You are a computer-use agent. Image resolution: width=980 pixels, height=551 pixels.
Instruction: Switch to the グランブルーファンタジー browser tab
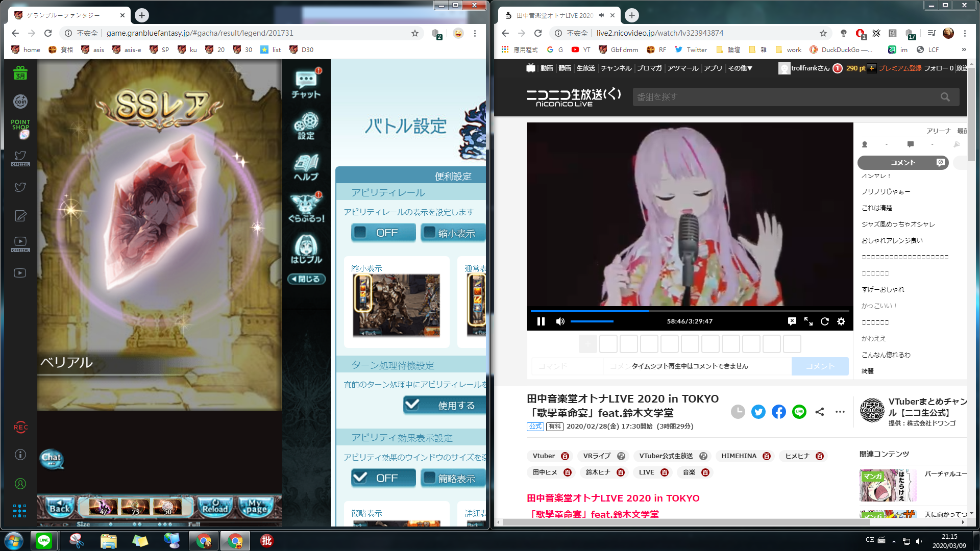tap(69, 15)
